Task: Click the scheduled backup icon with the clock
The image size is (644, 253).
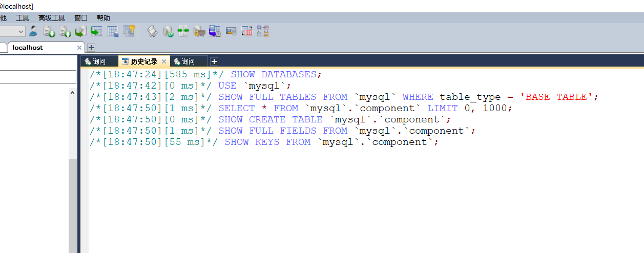Action: pyautogui.click(x=215, y=31)
